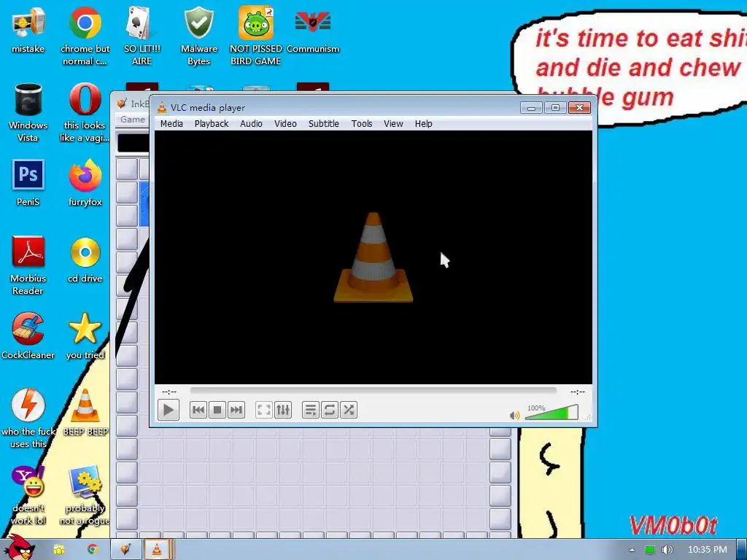The height and width of the screenshot is (560, 747).
Task: Select the Communism desktop icon
Action: click(x=312, y=31)
